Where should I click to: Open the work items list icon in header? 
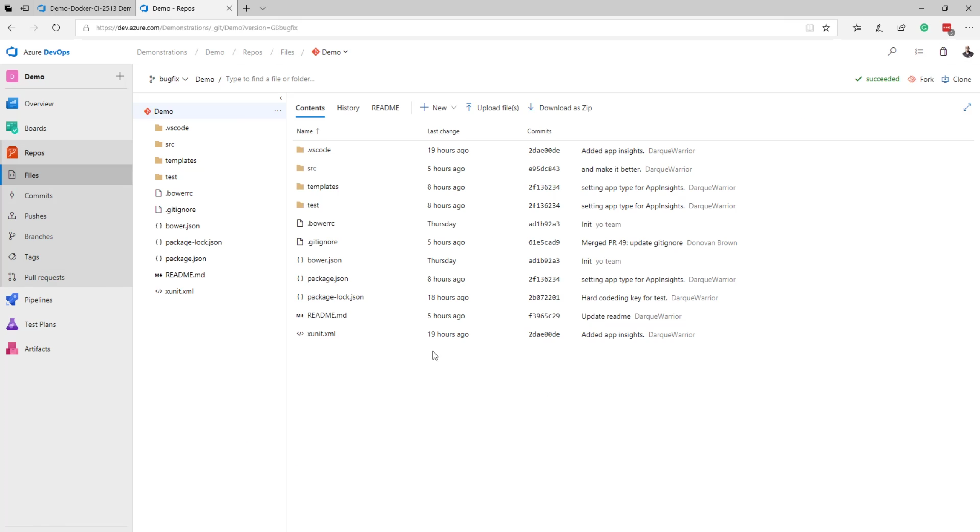(x=919, y=52)
